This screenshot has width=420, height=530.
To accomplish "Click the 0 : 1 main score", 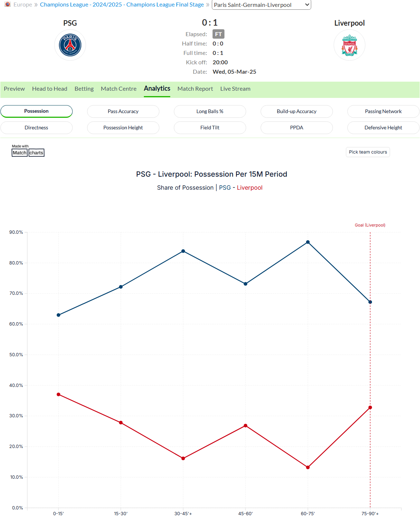I will [x=210, y=23].
